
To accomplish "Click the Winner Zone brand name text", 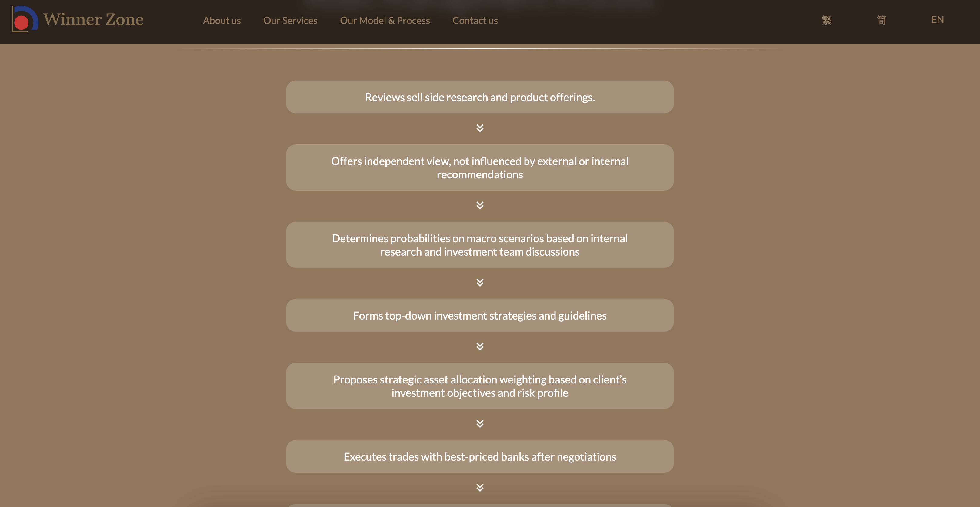I will coord(93,19).
